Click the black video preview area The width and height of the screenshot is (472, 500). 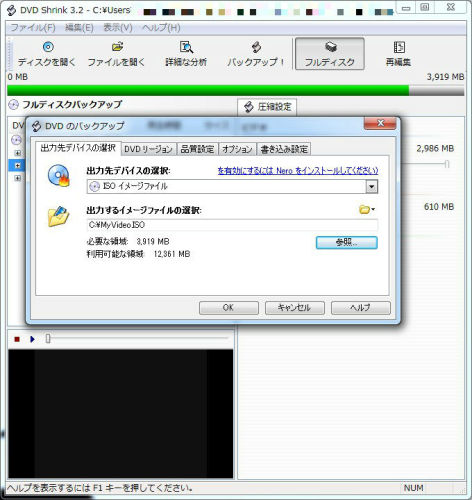click(121, 414)
